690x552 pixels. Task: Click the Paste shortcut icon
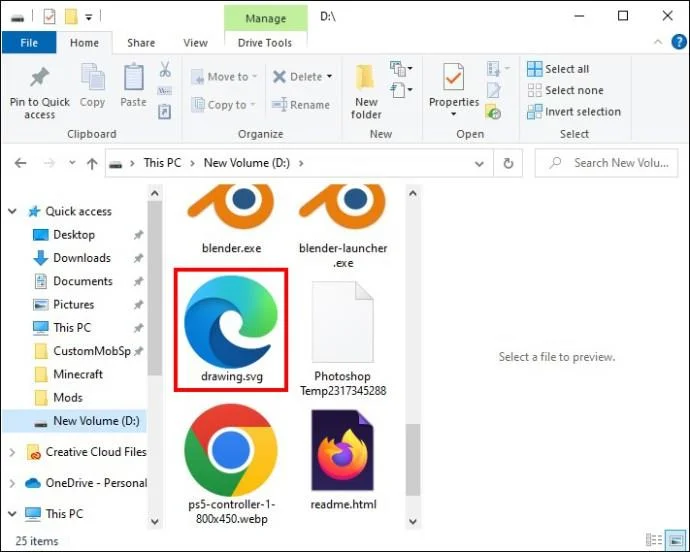click(x=165, y=111)
